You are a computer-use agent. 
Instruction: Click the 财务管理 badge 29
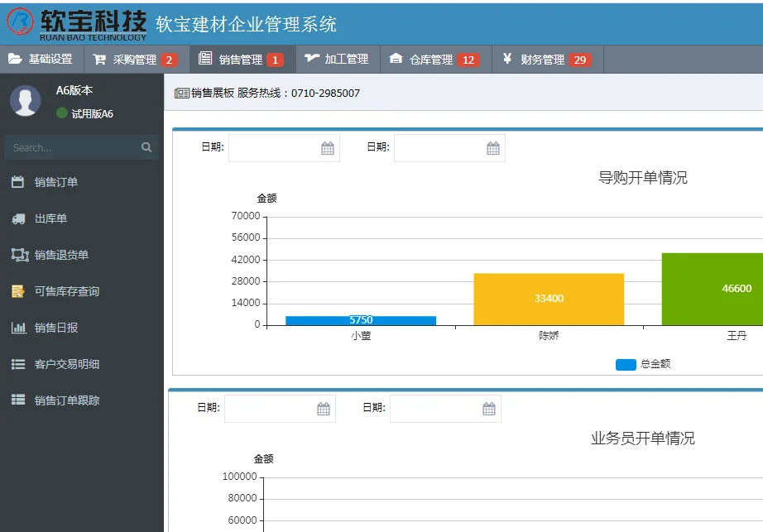[579, 60]
